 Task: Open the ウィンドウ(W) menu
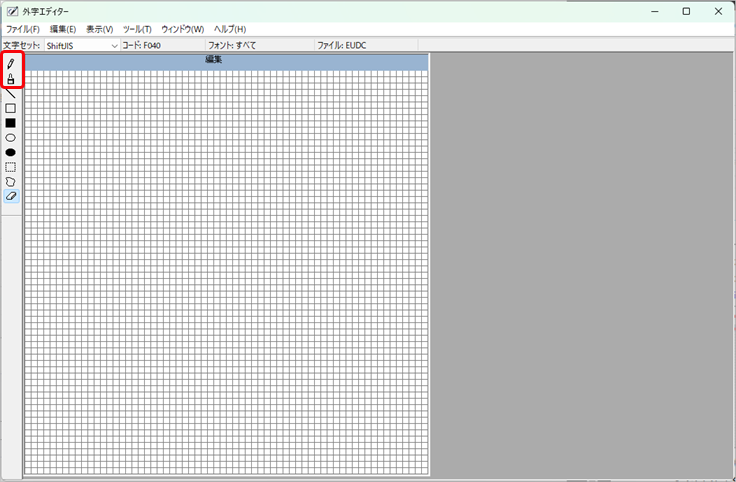click(182, 29)
